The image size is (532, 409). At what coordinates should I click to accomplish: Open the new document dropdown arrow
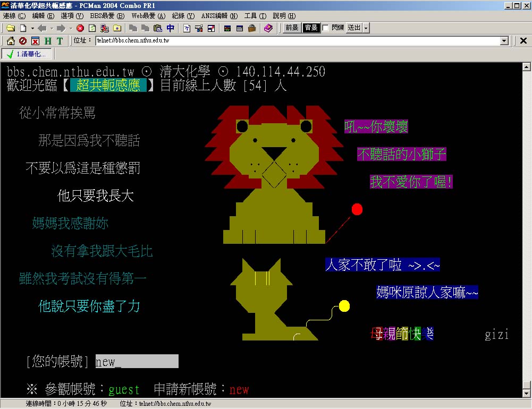pos(32,28)
